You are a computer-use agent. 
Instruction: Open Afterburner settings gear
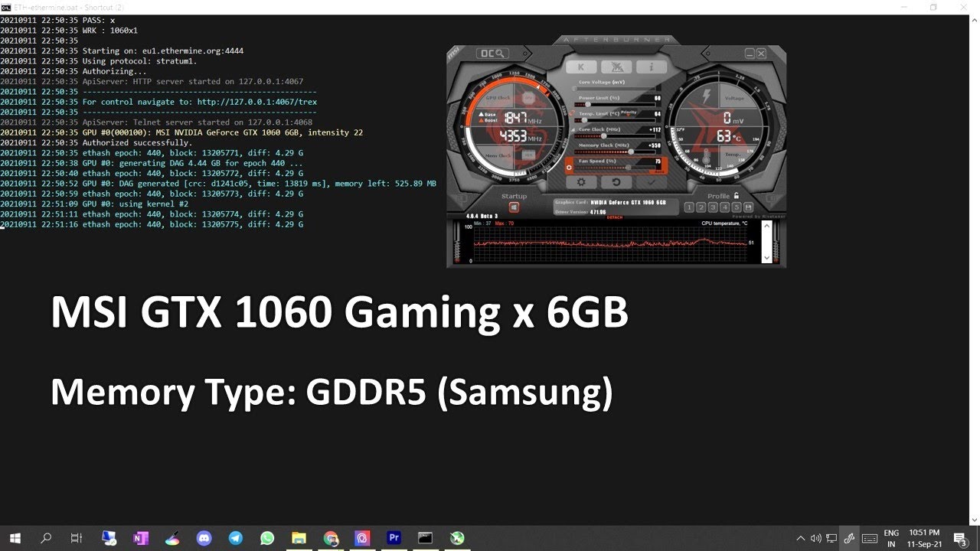[581, 182]
